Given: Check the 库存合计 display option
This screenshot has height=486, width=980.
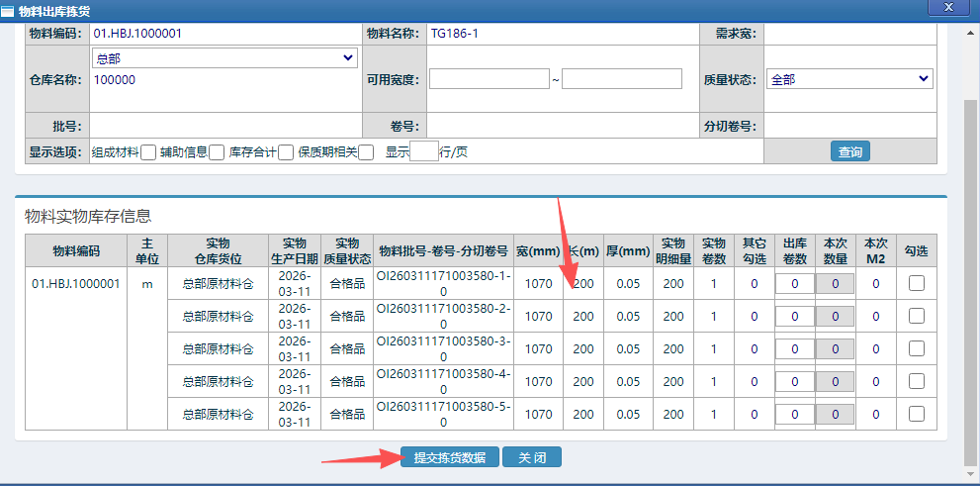Looking at the screenshot, I should pyautogui.click(x=286, y=152).
